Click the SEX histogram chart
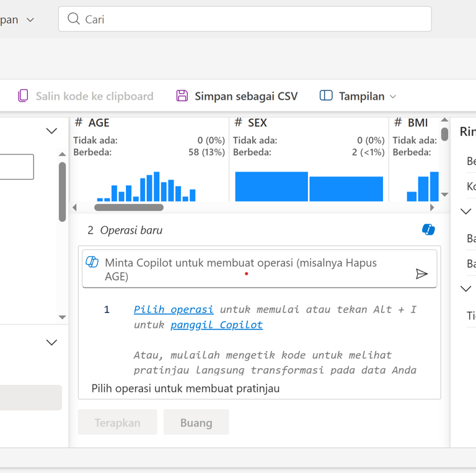This screenshot has height=473, width=476. click(309, 187)
